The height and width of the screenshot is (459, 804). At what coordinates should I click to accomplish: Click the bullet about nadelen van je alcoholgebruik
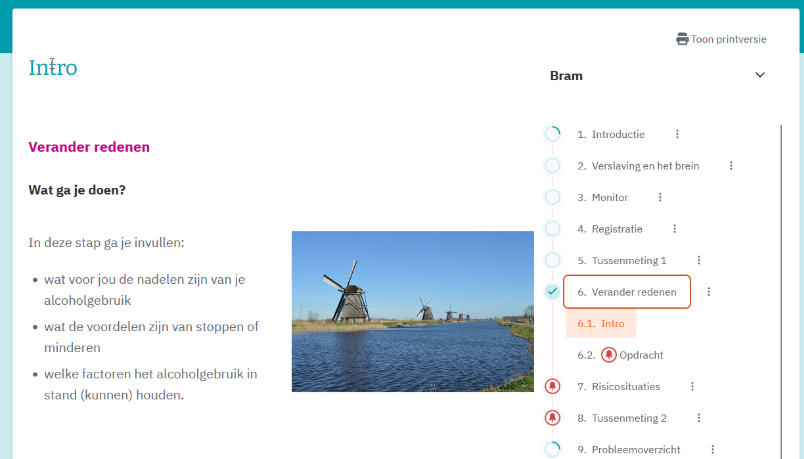click(145, 290)
